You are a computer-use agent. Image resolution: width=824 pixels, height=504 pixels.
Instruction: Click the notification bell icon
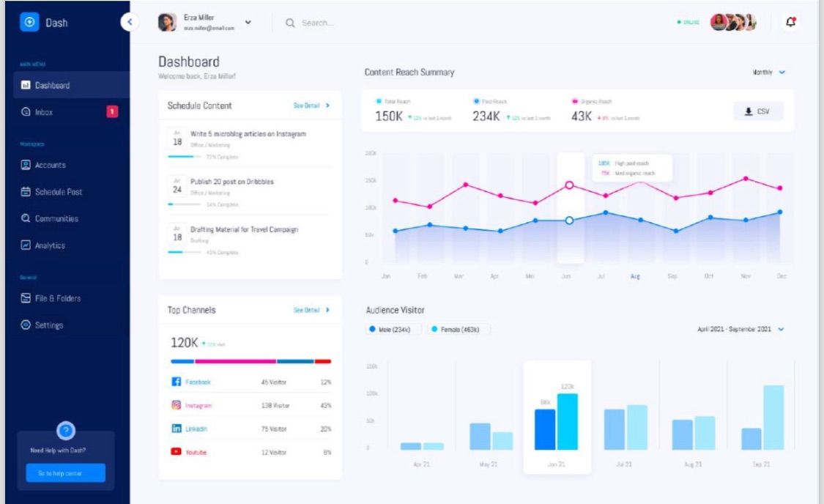click(790, 23)
